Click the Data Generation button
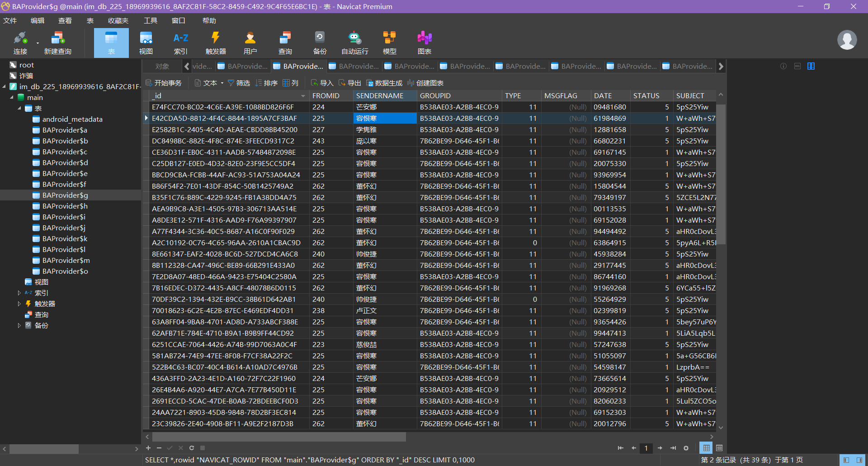 (384, 83)
